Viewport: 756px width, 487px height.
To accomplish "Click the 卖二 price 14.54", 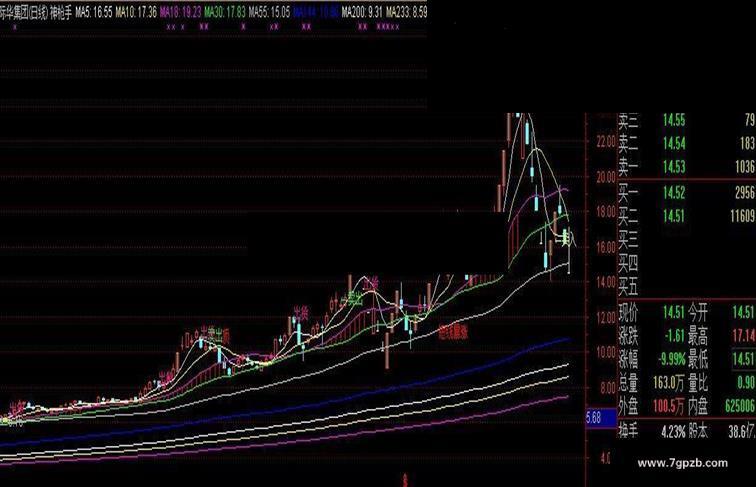I will coord(674,143).
